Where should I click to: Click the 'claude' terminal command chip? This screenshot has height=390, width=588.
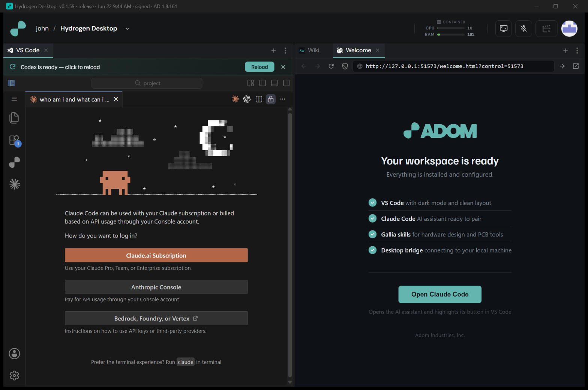point(186,362)
